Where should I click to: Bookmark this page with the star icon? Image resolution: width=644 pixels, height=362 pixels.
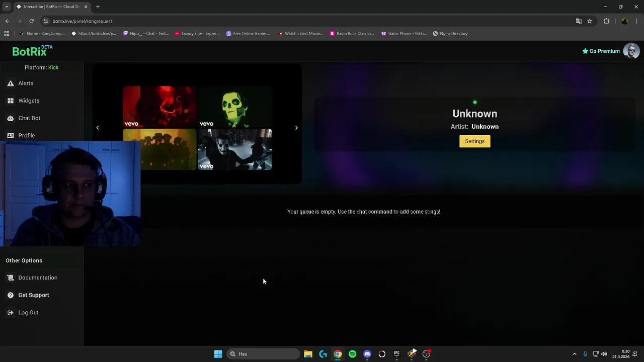[590, 21]
